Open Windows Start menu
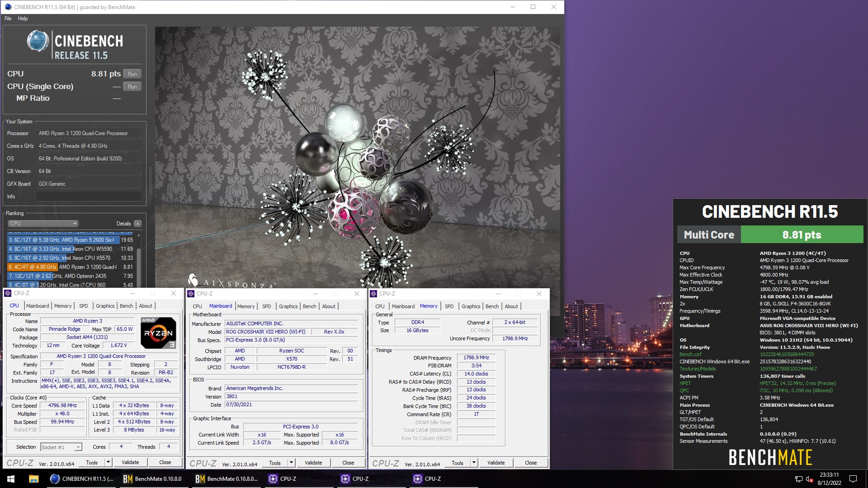Image resolution: width=868 pixels, height=488 pixels. [11, 479]
